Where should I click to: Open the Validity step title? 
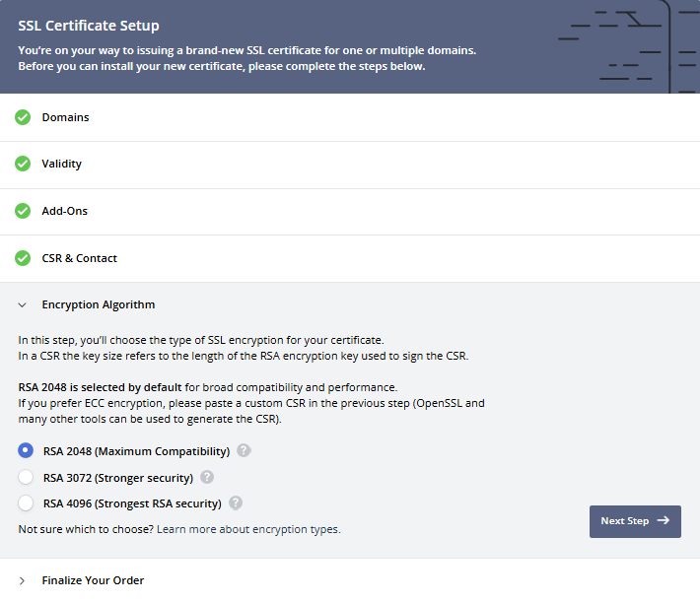point(61,165)
